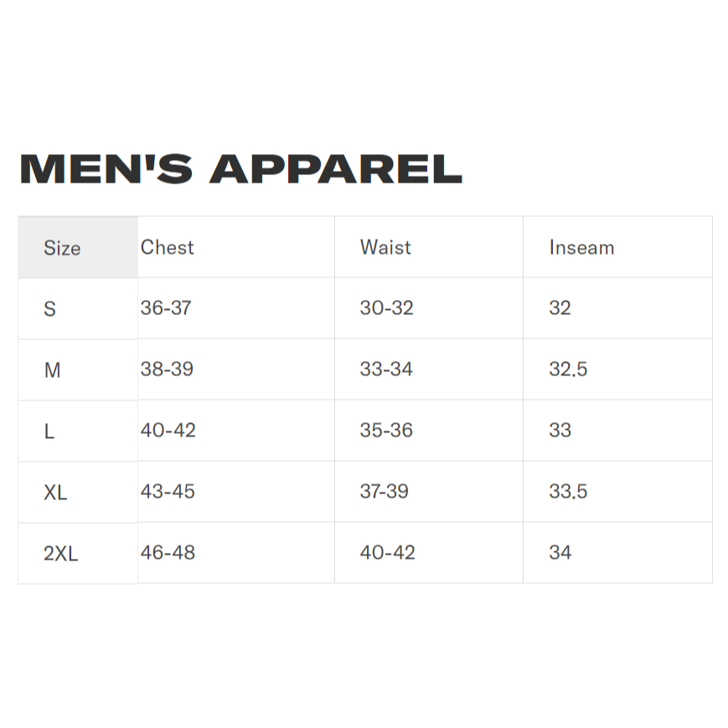Image resolution: width=728 pixels, height=728 pixels.
Task: Click the Waist column header
Action: (x=385, y=247)
